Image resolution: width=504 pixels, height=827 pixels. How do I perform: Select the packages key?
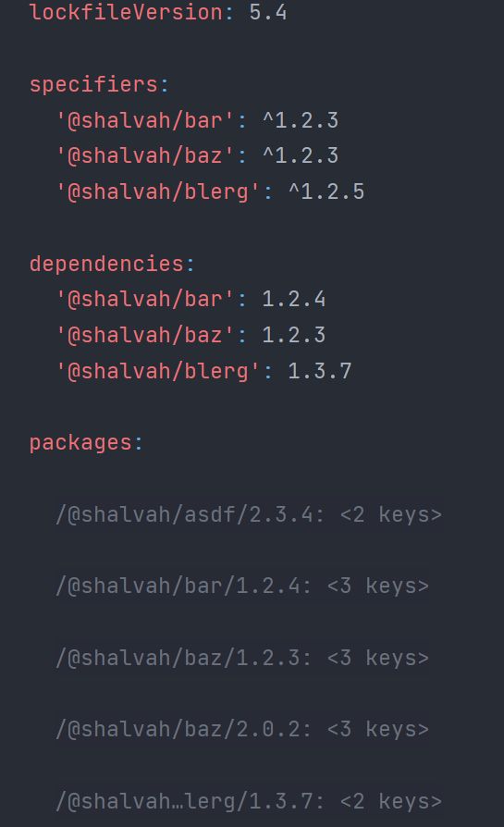coord(80,442)
